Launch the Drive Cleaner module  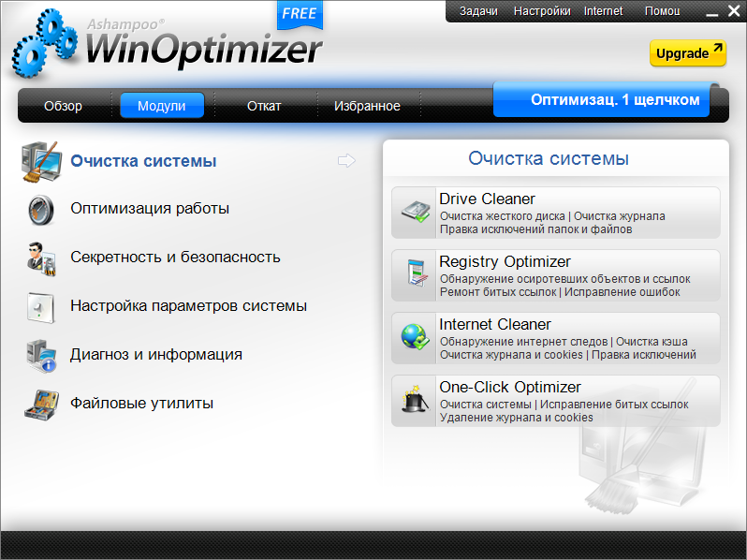tap(555, 213)
